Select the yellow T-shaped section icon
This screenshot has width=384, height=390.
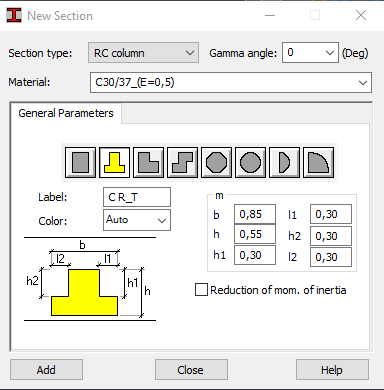pos(115,162)
